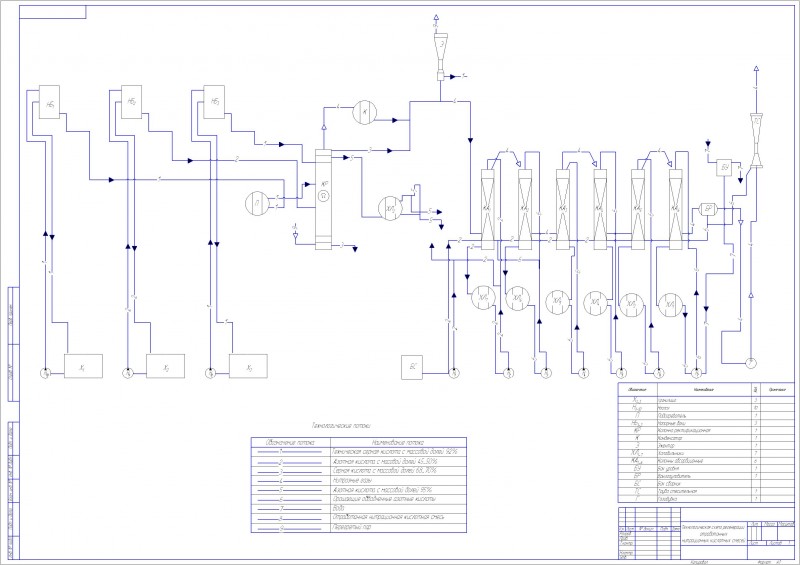Viewport: 800px width, 565px height.
Task: Select the leftmost КА absorption column
Action: 488,209
